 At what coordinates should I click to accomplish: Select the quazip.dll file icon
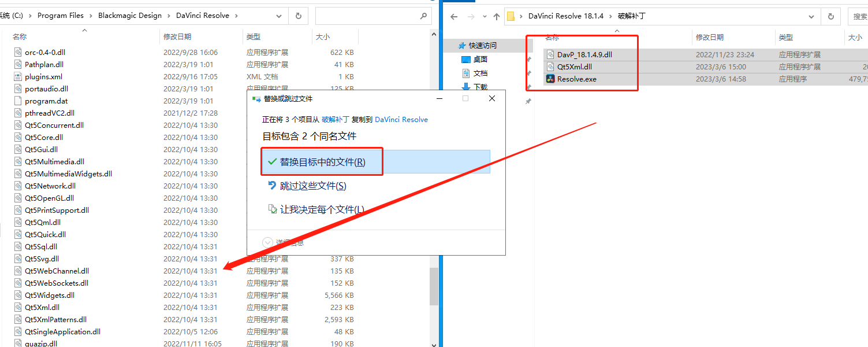click(x=18, y=344)
